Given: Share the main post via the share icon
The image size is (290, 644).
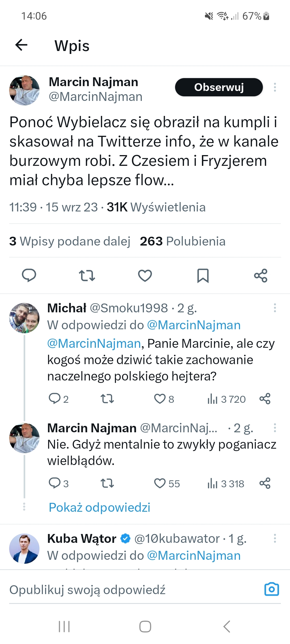Looking at the screenshot, I should [261, 275].
